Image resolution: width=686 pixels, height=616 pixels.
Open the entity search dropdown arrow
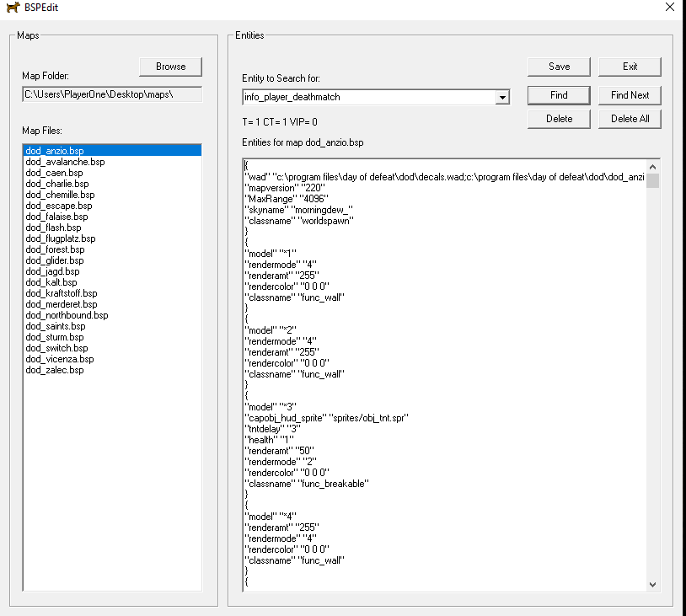[502, 97]
